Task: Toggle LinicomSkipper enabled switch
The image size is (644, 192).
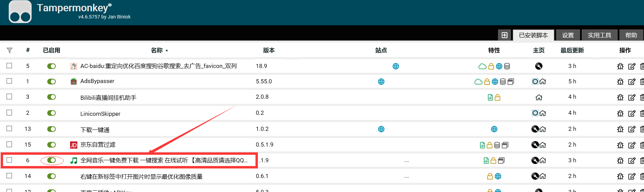Action: pos(52,113)
